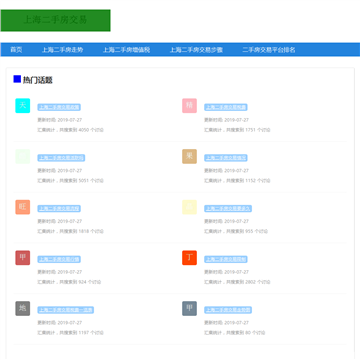Open the topic link with 5051 discussions

point(61,158)
